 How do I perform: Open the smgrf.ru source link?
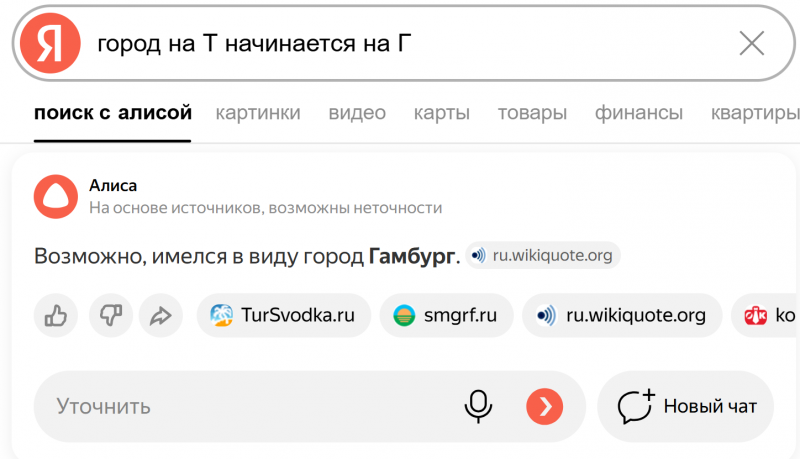coord(446,316)
